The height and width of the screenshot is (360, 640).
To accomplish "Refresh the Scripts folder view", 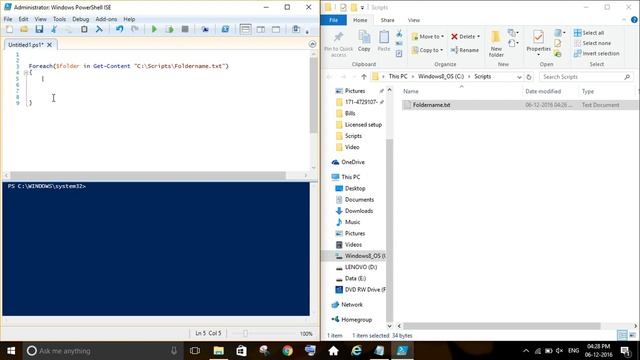I will pos(529,77).
